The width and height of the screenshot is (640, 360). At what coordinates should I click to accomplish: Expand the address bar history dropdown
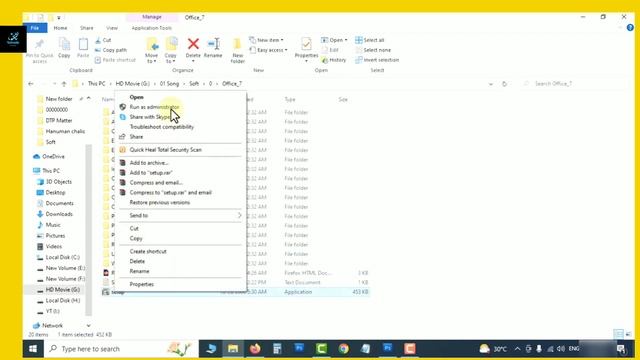click(491, 84)
